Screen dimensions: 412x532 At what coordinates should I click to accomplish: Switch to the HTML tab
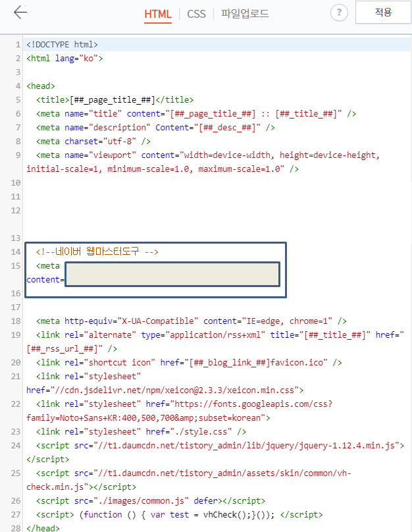point(158,14)
